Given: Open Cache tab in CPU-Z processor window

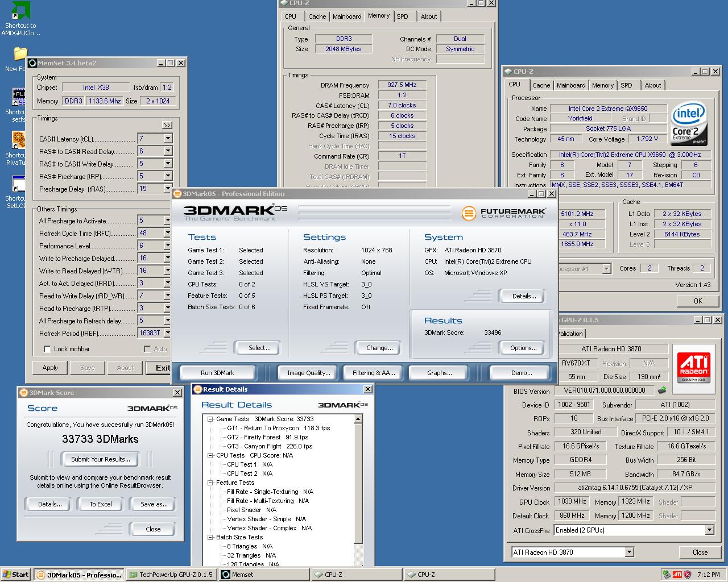Looking at the screenshot, I should (x=541, y=85).
